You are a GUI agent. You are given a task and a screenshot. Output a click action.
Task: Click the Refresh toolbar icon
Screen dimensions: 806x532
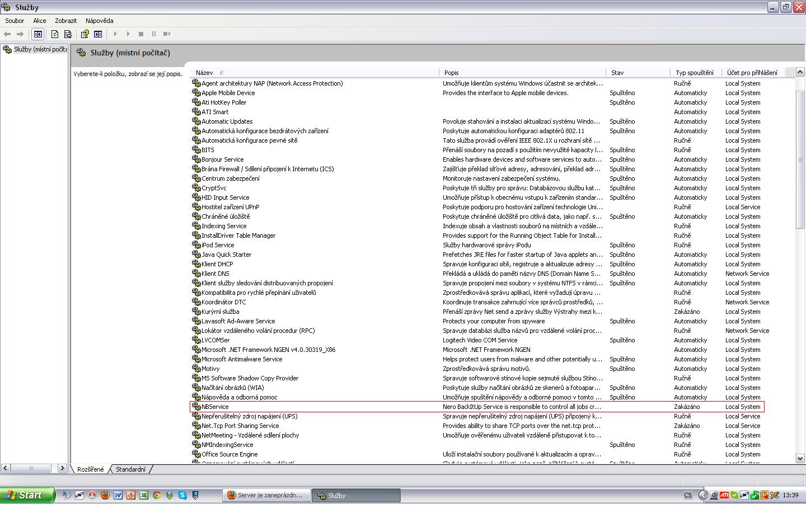(55, 34)
